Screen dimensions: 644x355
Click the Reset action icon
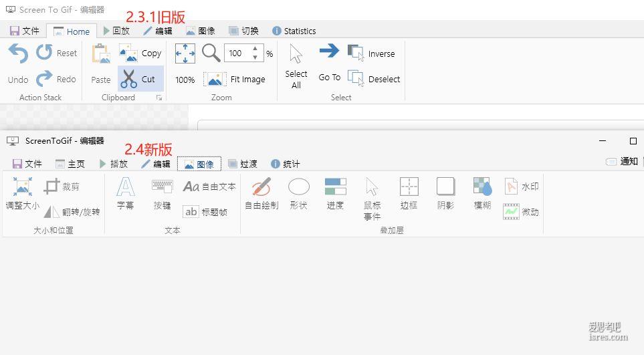coord(44,53)
